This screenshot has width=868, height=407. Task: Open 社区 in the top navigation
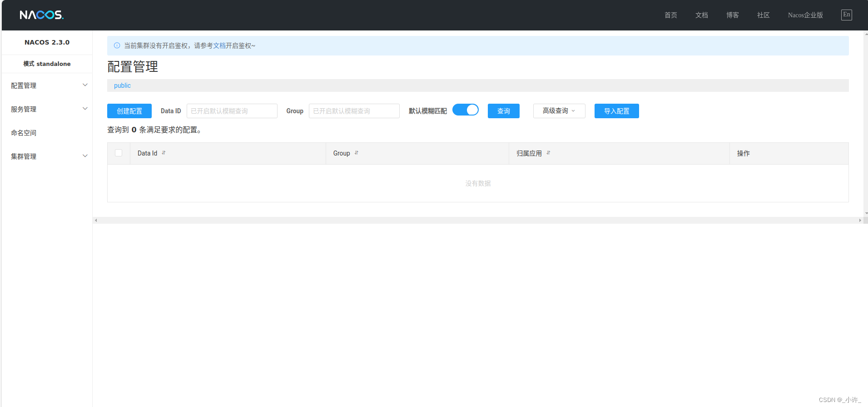coord(763,15)
